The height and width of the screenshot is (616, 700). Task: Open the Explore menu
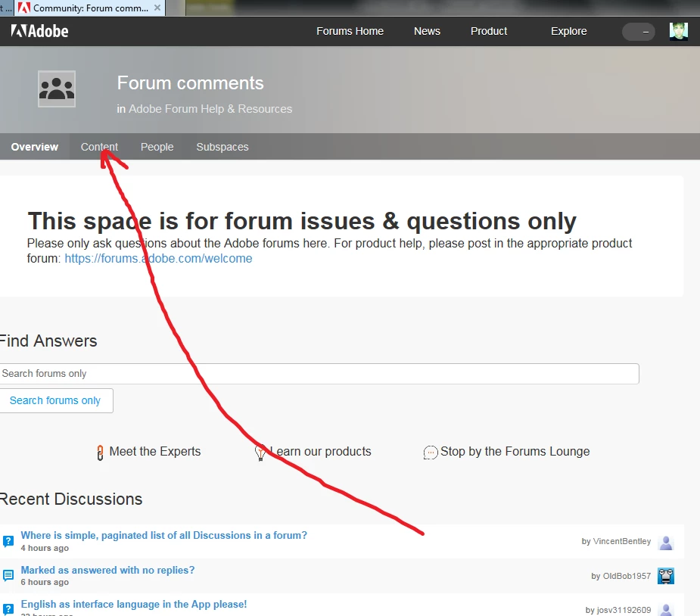coord(569,31)
